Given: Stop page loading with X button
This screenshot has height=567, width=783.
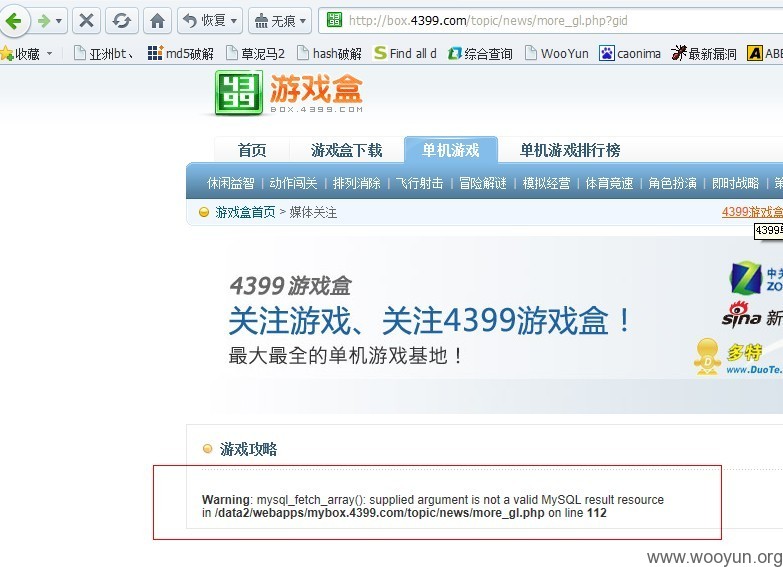Looking at the screenshot, I should (86, 20).
